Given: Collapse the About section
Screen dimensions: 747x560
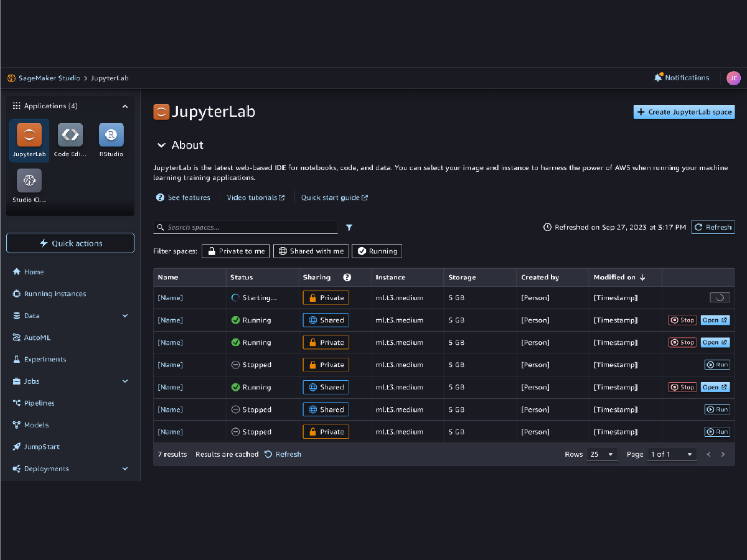Looking at the screenshot, I should click(161, 145).
